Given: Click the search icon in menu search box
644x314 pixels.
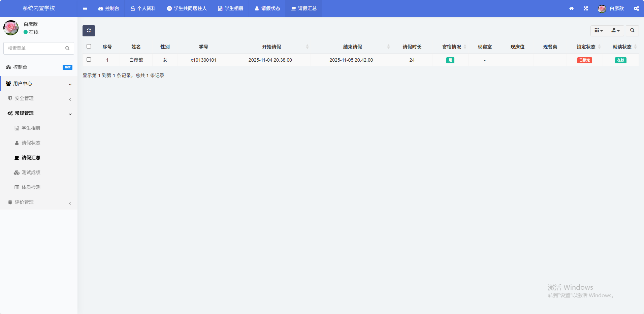Looking at the screenshot, I should pos(67,48).
